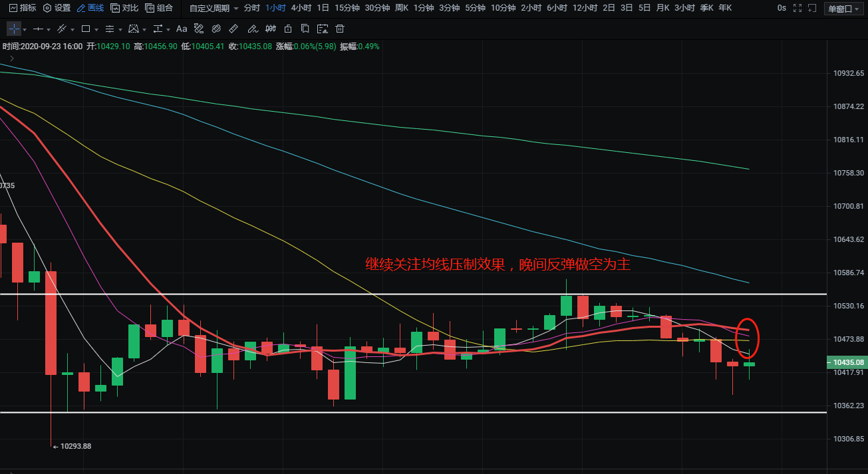Screen dimensions: 868x474
Task: Select the crosshair cursor tool
Action: (14, 29)
